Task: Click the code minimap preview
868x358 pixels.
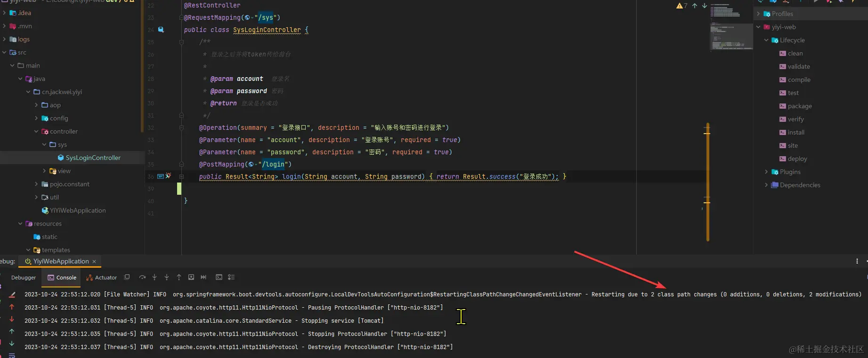Action: coord(731,26)
